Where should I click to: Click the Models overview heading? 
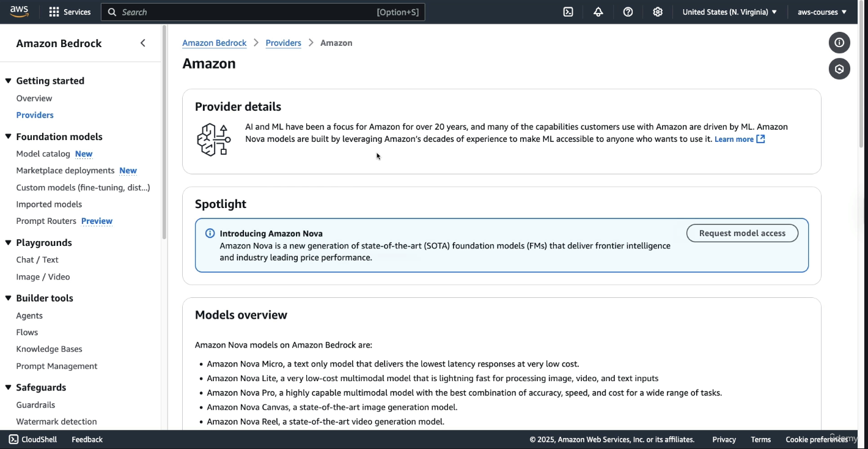[x=241, y=315]
